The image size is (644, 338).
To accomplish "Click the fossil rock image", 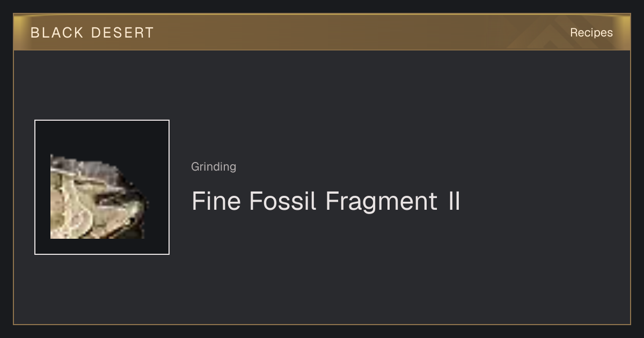I will tap(99, 196).
